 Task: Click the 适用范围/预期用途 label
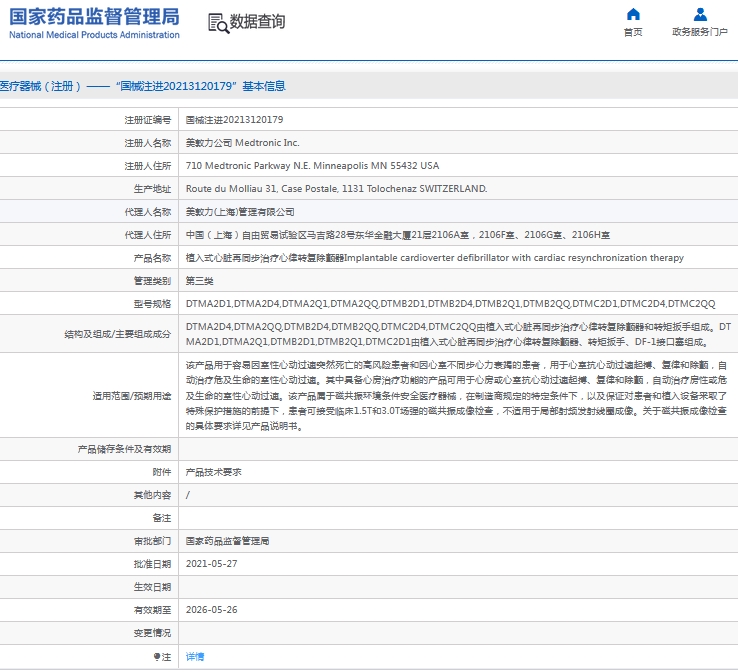132,396
